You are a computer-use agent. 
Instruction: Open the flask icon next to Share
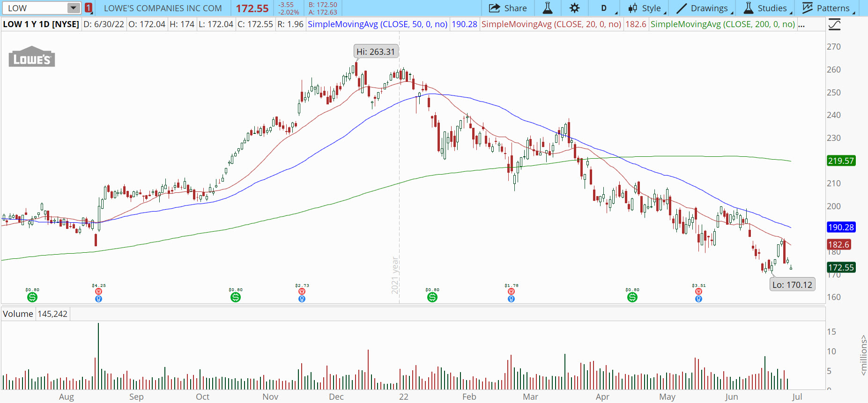coord(547,8)
